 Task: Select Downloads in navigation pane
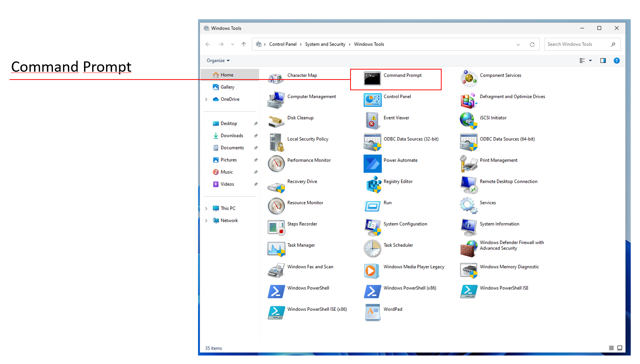[x=232, y=136]
